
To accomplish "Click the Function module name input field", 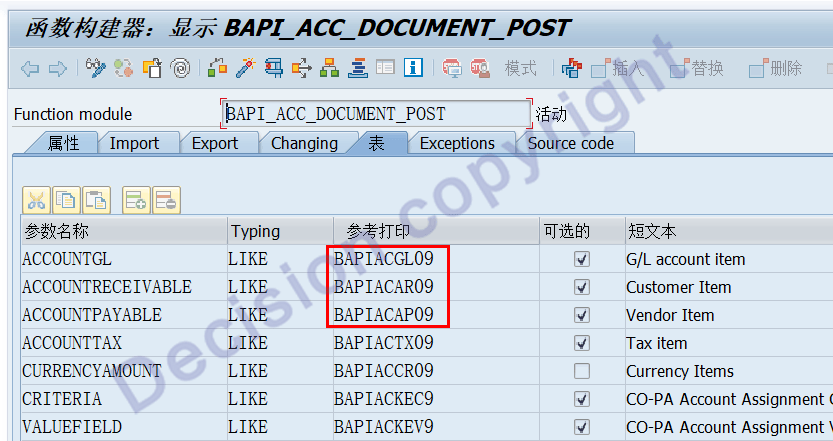I will [x=375, y=114].
